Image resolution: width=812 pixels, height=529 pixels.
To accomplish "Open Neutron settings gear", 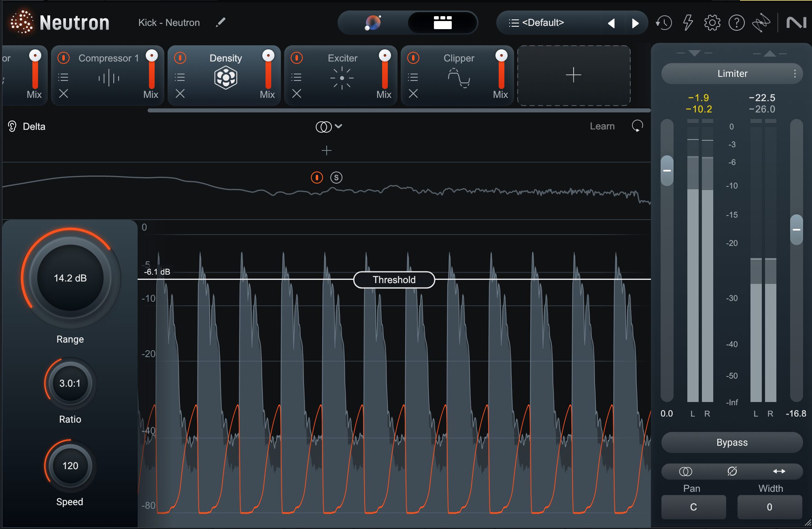I will (x=712, y=23).
